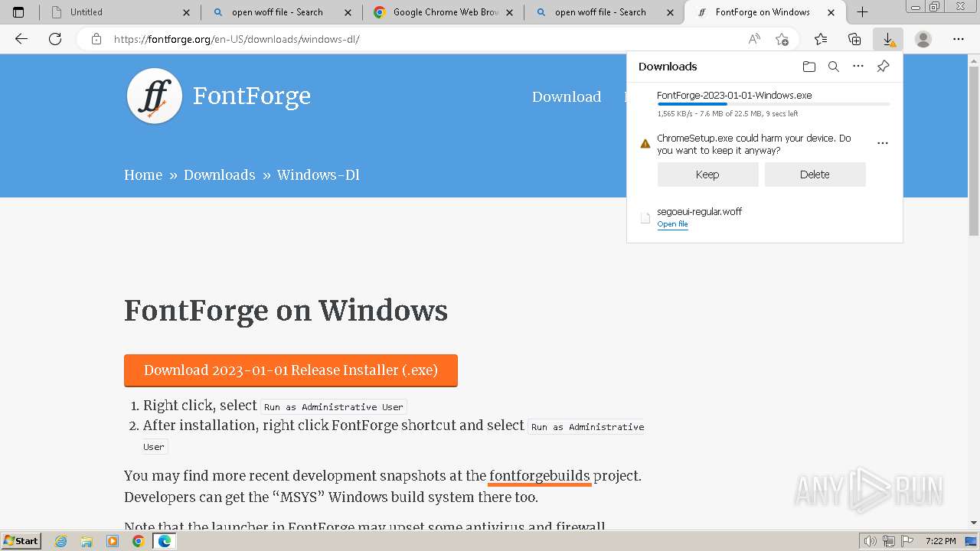The height and width of the screenshot is (551, 980).
Task: Open the downloads folder icon
Action: tap(809, 67)
